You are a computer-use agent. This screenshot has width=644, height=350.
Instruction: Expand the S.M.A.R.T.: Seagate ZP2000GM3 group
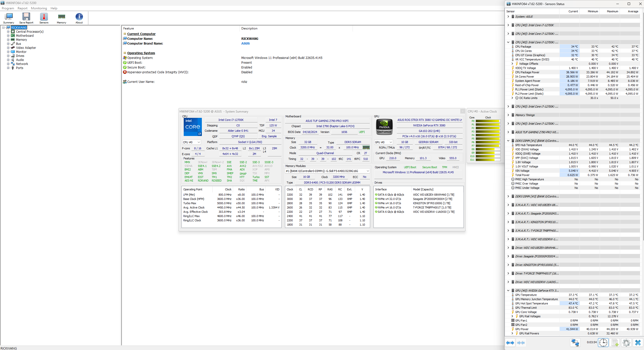(x=508, y=214)
